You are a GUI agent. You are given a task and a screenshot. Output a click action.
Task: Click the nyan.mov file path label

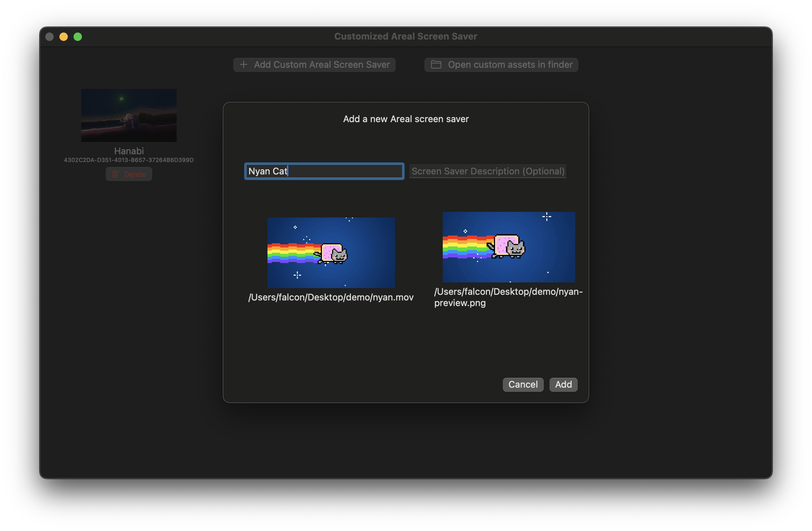coord(331,297)
